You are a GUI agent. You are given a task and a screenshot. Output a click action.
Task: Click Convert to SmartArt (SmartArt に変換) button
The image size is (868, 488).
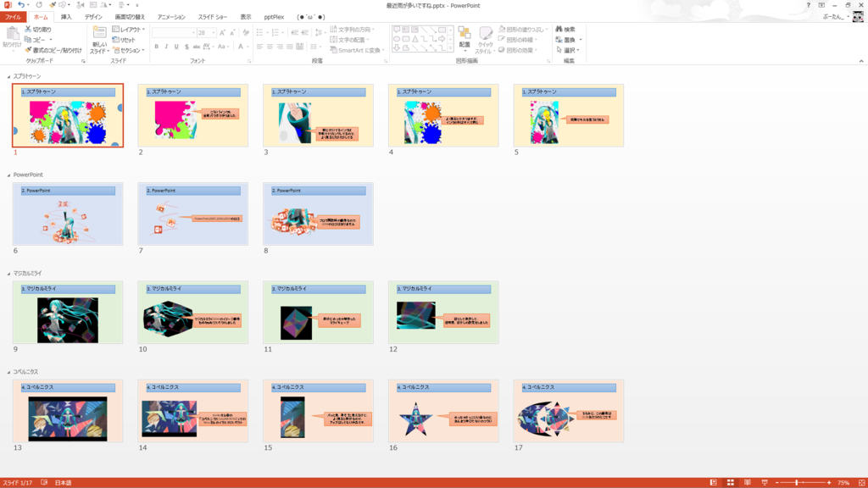tap(357, 50)
